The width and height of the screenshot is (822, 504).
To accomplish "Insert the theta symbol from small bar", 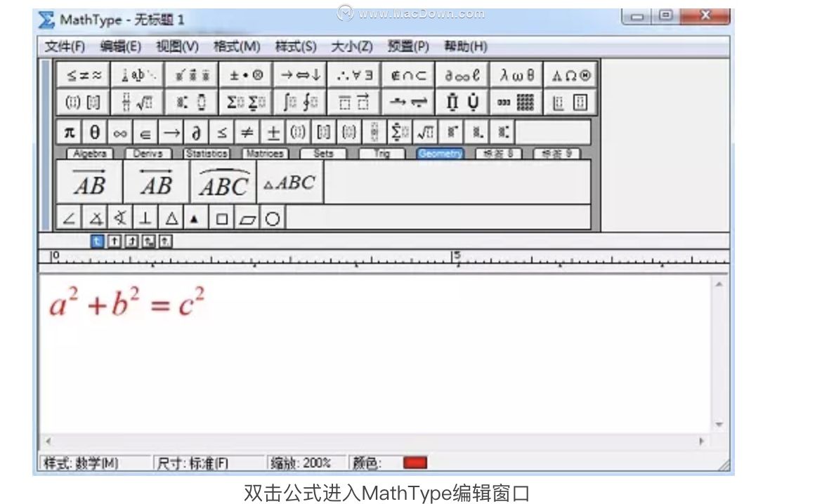I will pos(94,133).
